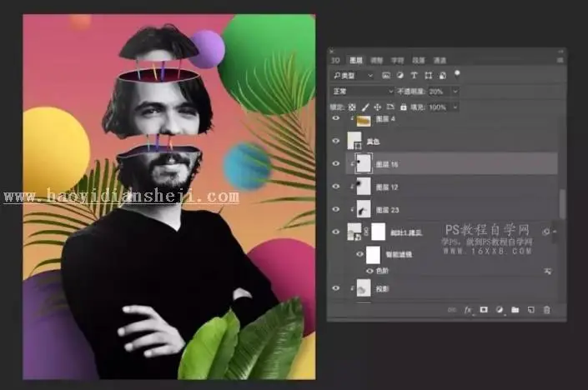Open the 类型 filter type dropdown
The width and height of the screenshot is (588, 390).
coord(353,76)
